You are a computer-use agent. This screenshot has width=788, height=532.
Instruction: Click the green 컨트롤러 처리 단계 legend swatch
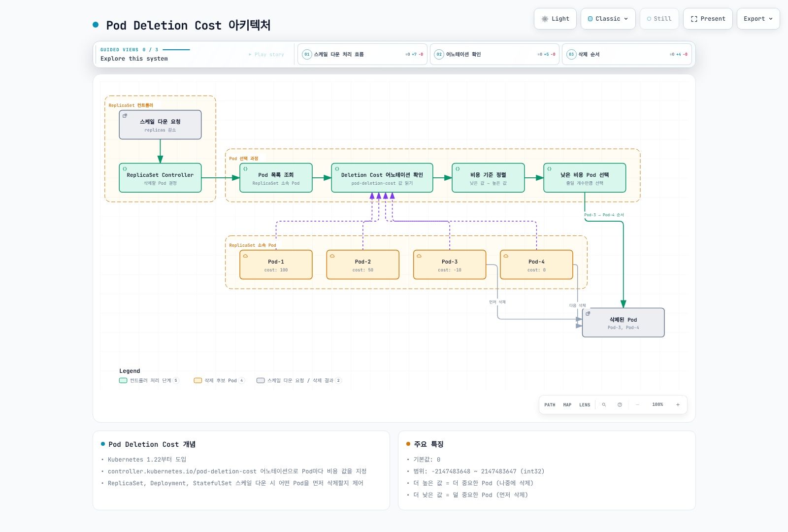click(123, 380)
